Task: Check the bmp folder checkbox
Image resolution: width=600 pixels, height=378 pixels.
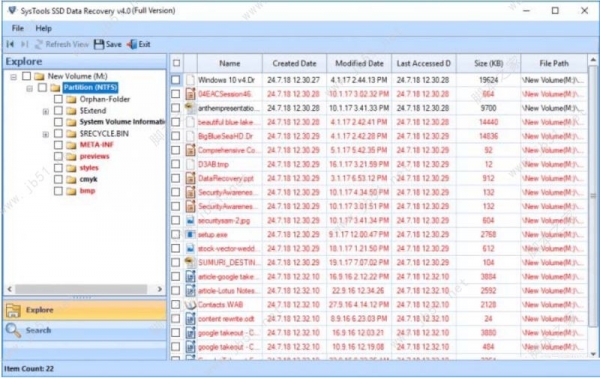Action: pyautogui.click(x=58, y=191)
